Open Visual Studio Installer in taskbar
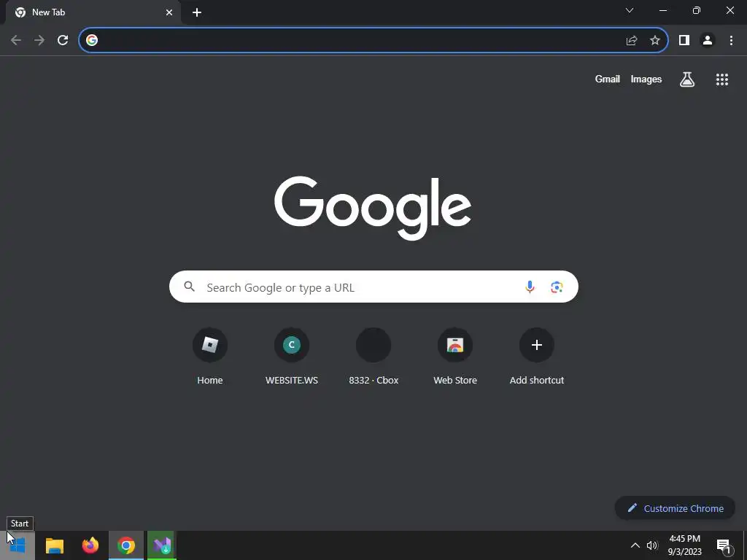The height and width of the screenshot is (560, 747). [162, 545]
